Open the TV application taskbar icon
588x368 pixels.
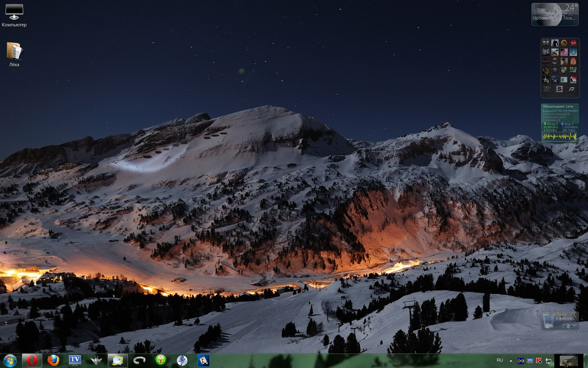point(75,361)
